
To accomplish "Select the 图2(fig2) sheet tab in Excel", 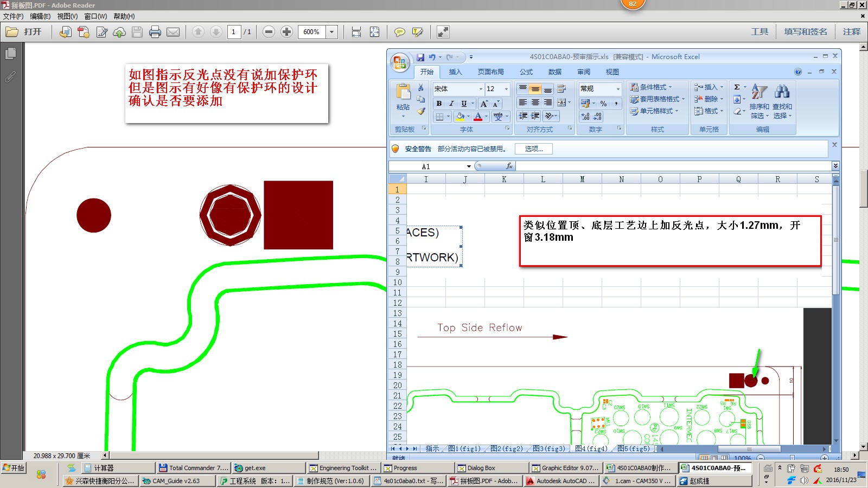I will coord(506,448).
